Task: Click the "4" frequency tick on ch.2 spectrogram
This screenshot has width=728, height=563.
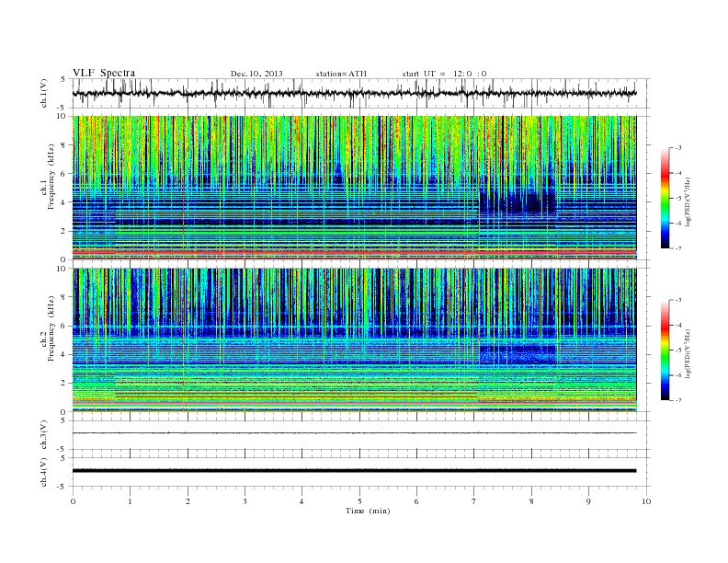Action: coord(63,355)
